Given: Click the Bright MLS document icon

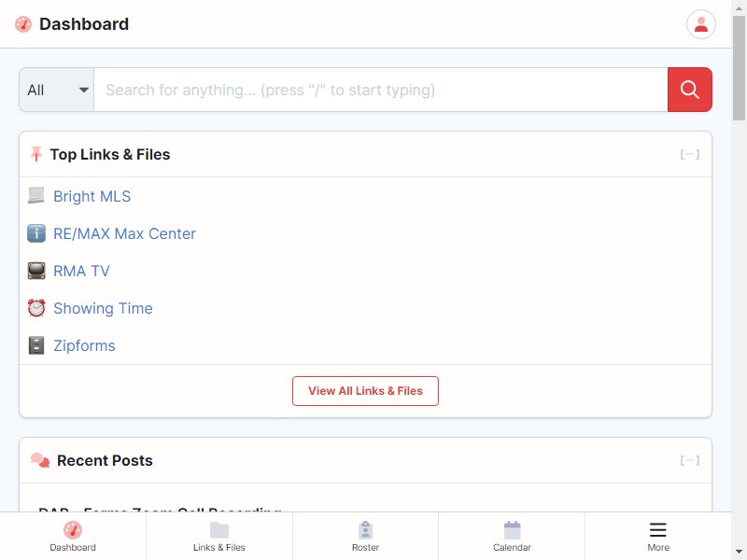Looking at the screenshot, I should [x=36, y=196].
